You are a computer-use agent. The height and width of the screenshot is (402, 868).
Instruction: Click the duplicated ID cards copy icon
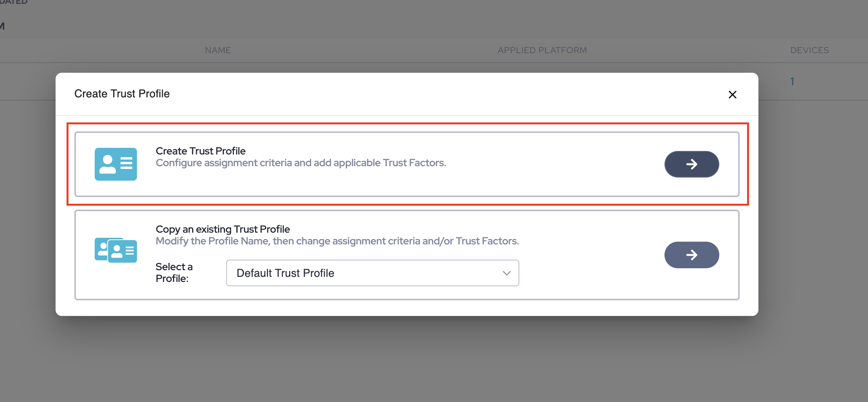115,250
